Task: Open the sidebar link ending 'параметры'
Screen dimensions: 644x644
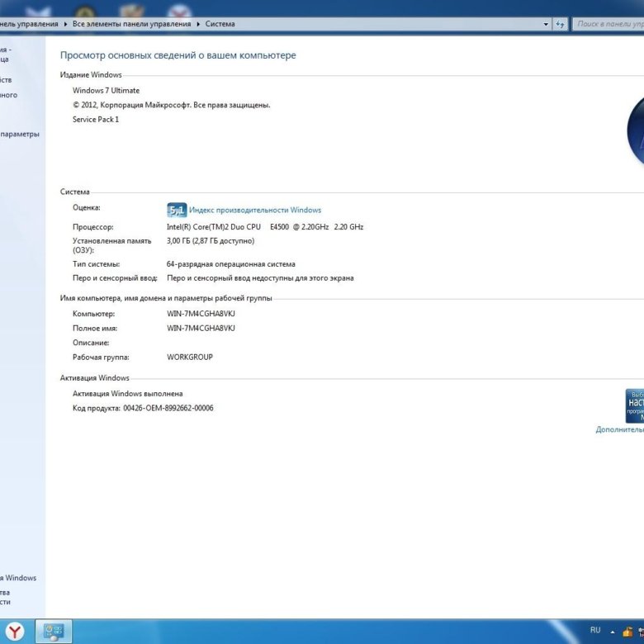Action: pos(20,135)
